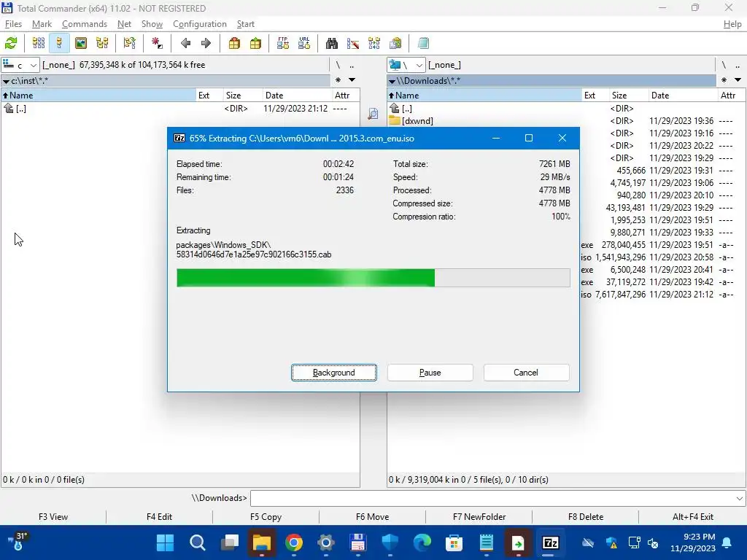The image size is (747, 560).
Task: Open left panel favorites asterisk menu
Action: pyautogui.click(x=338, y=80)
